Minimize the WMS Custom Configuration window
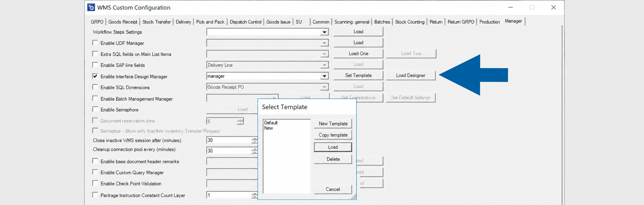 511,7
